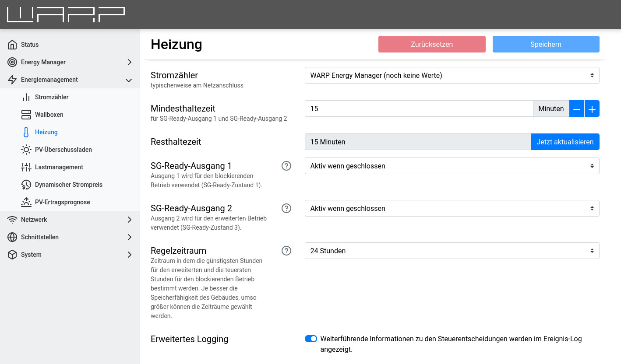Click the Stromzähler bar chart icon

[x=26, y=97]
